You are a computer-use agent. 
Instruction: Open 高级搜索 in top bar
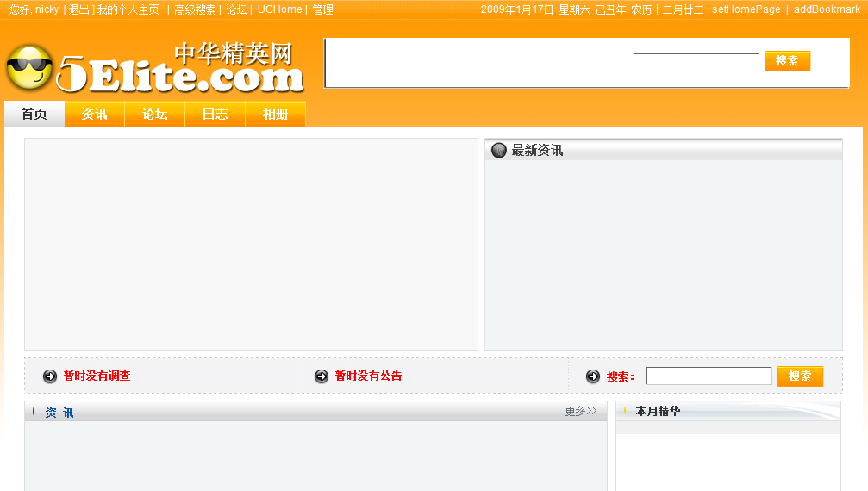pyautogui.click(x=195, y=9)
